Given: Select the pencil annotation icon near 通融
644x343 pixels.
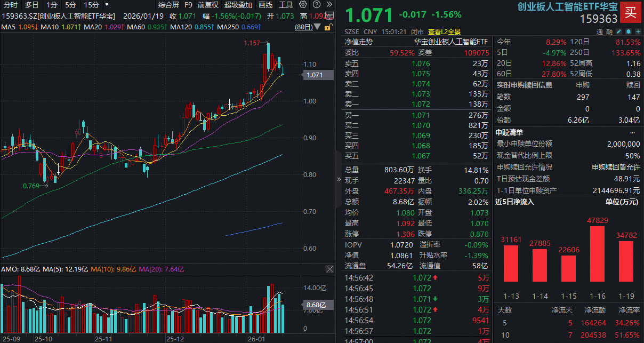Looking at the screenshot, I should point(619,31).
